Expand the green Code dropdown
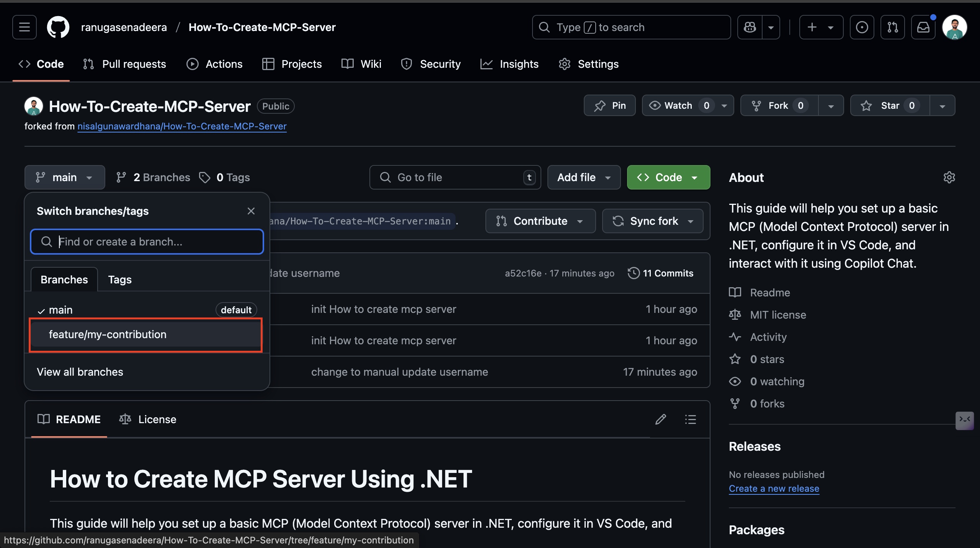980x548 pixels. (668, 177)
